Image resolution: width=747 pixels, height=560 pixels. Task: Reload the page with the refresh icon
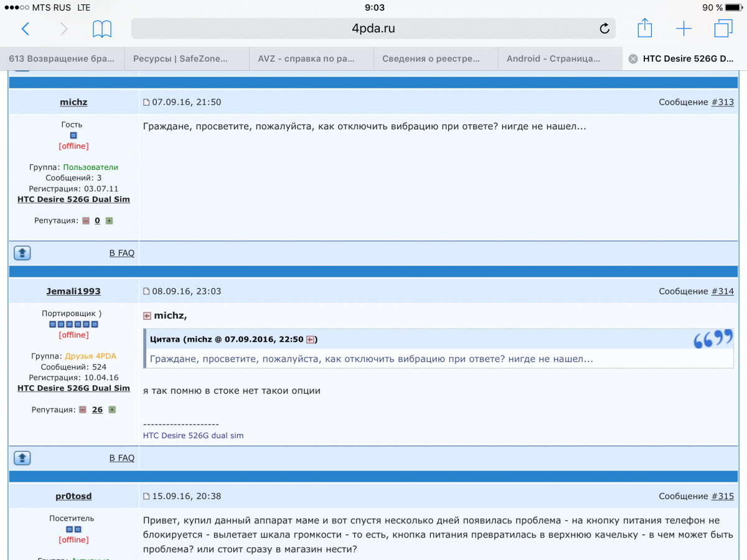coord(604,29)
